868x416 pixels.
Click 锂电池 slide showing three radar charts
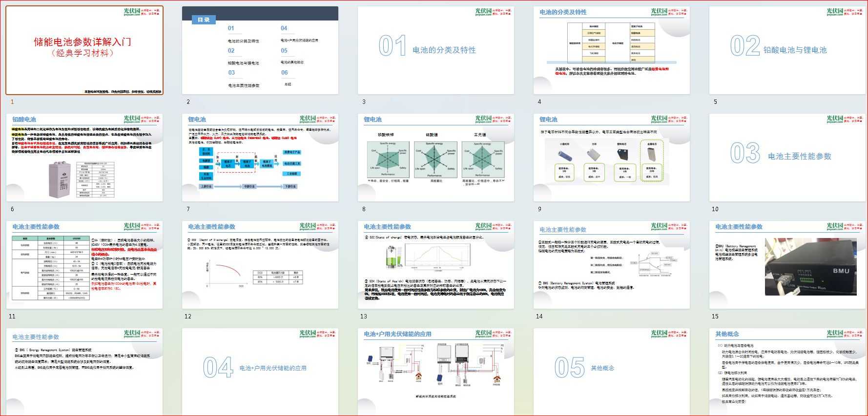pyautogui.click(x=435, y=158)
